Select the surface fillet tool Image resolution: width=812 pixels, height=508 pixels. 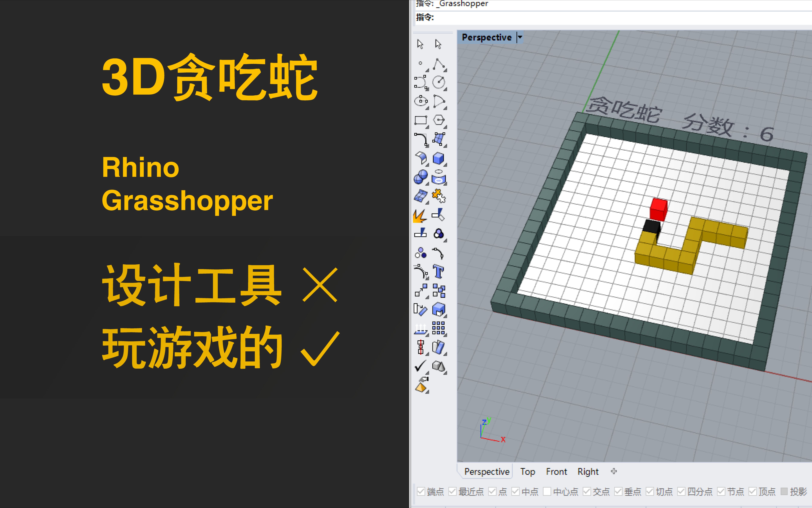[421, 158]
